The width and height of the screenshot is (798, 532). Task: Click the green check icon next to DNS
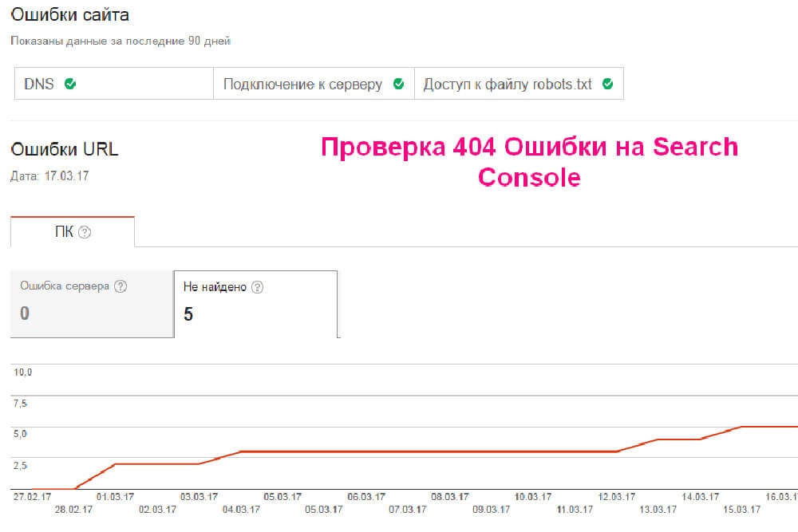(x=70, y=84)
